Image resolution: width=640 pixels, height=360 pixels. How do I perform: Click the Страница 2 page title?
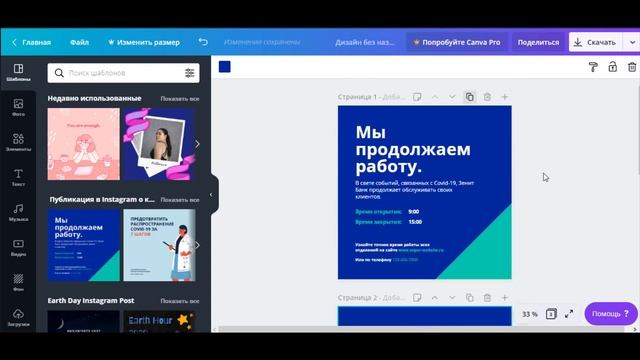tap(357, 298)
